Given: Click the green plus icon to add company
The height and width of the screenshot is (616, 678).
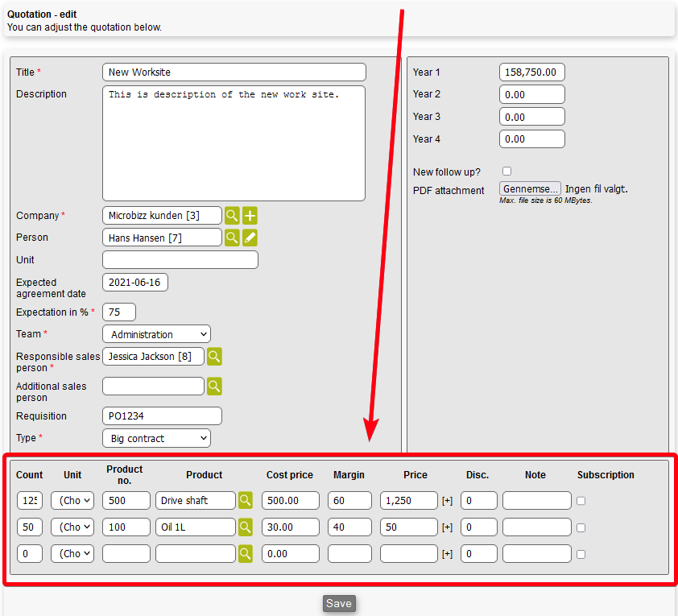Looking at the screenshot, I should click(250, 216).
